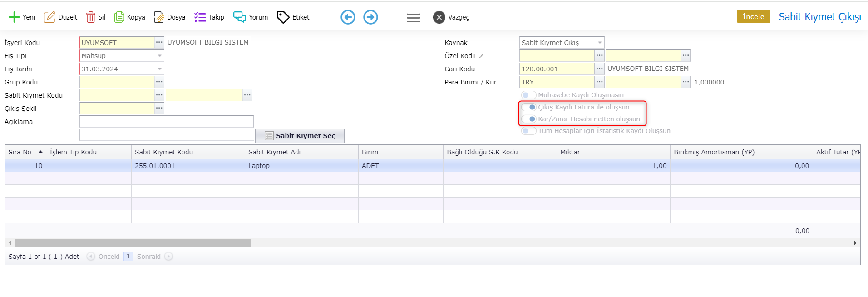
Task: Disable Çıkış Kaydı Fatura ile oluşsun
Action: point(528,107)
